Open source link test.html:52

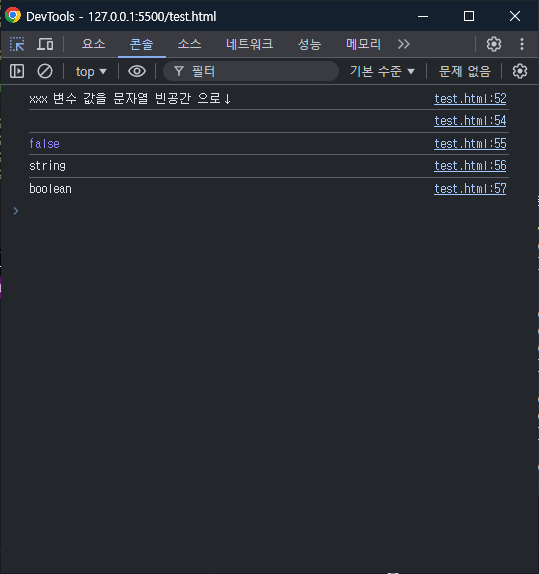470,98
